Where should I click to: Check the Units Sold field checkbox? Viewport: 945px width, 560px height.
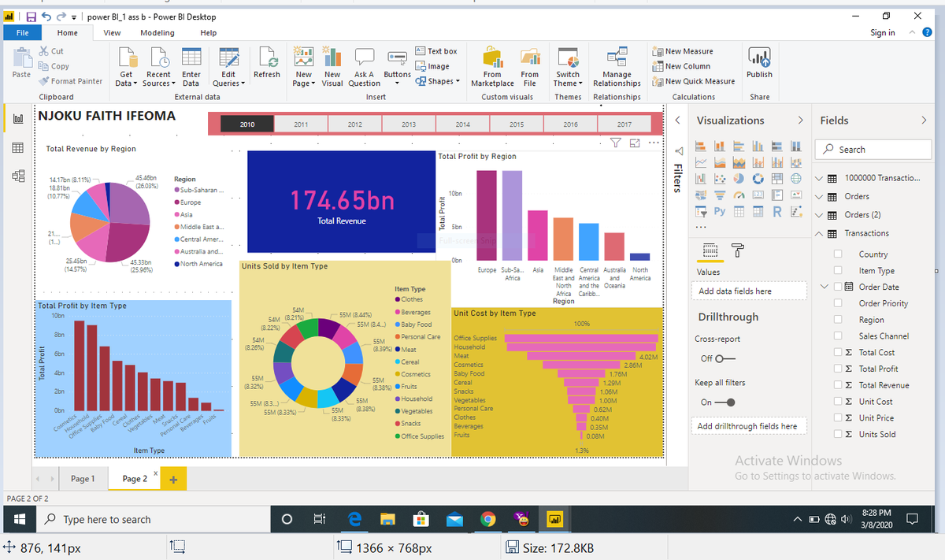(x=838, y=434)
